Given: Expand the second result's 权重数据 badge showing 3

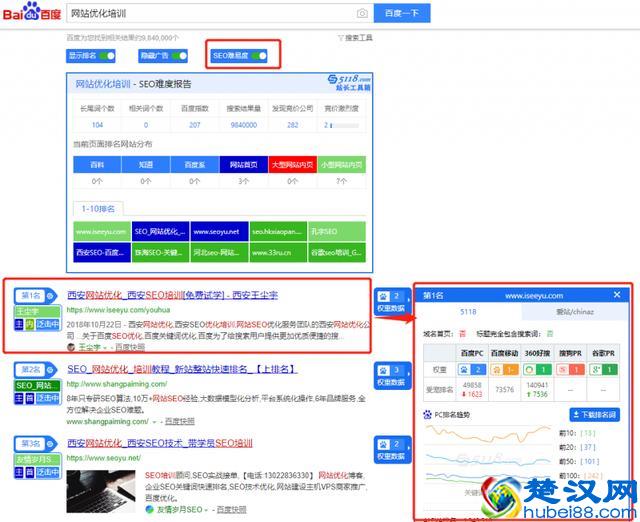Looking at the screenshot, I should (x=392, y=376).
